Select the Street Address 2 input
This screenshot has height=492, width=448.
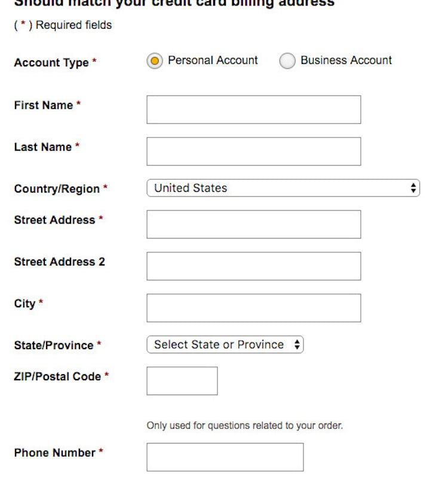click(x=253, y=265)
